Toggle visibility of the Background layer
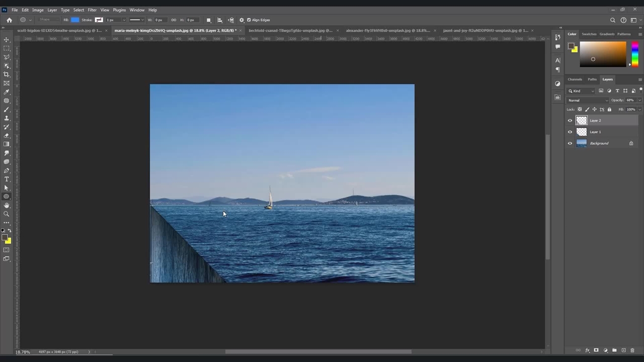 570,143
